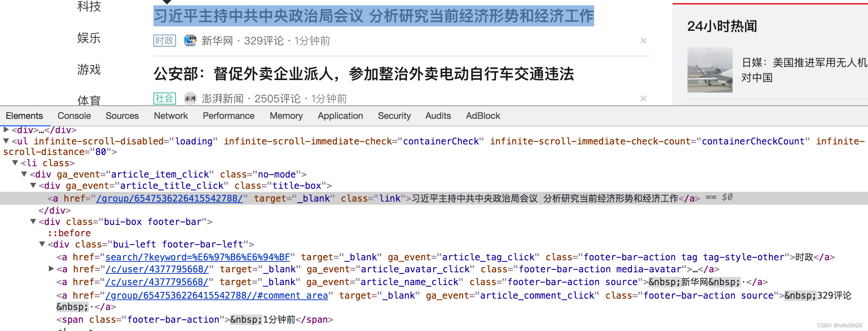
Task: Dismiss the 新华网 article with its X icon
Action: pyautogui.click(x=643, y=41)
